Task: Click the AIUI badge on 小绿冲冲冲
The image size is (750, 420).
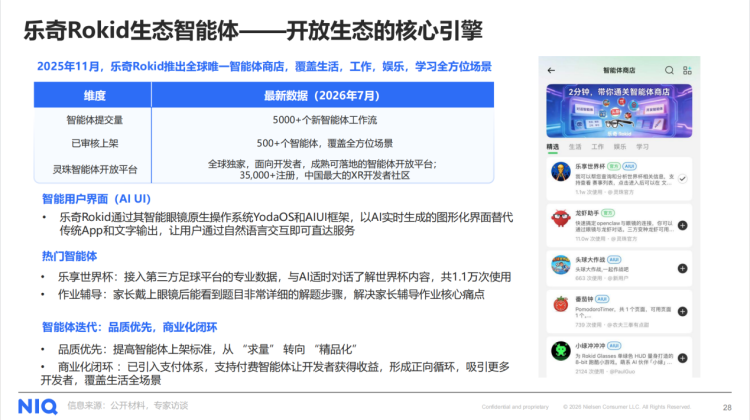Action: [x=614, y=345]
